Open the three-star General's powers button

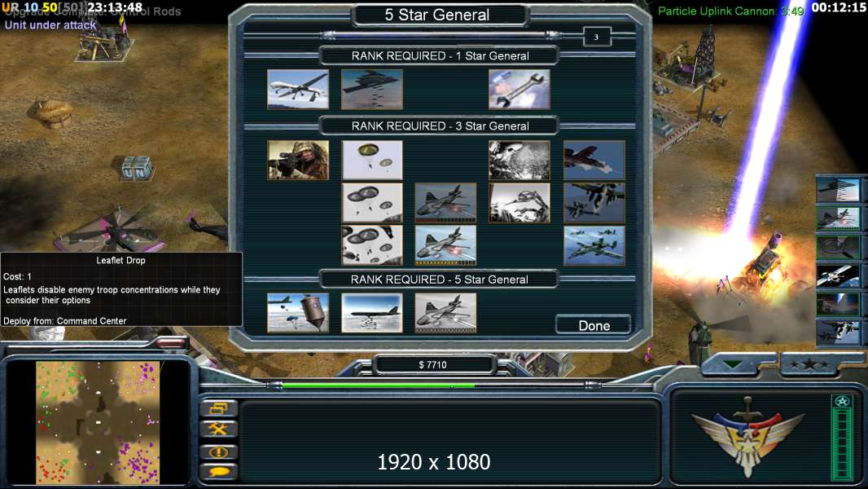[x=809, y=364]
